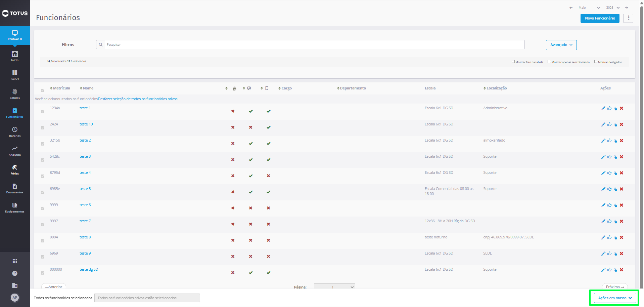Expand the Avançado filter dropdown
The height and width of the screenshot is (307, 644).
561,45
